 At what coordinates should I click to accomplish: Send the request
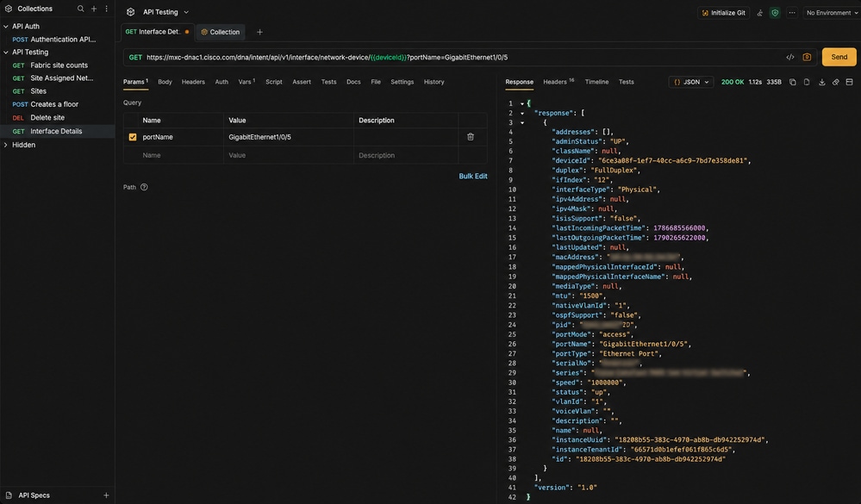tap(839, 57)
